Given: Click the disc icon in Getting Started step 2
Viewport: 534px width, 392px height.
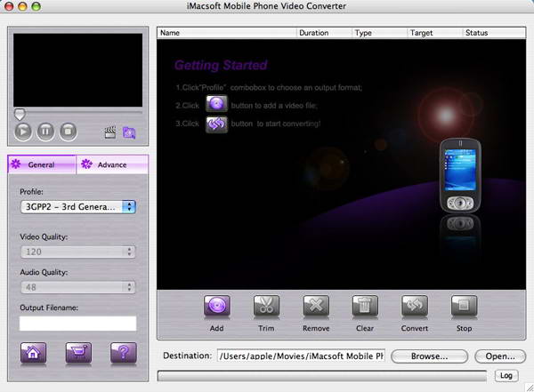Looking at the screenshot, I should [x=216, y=103].
